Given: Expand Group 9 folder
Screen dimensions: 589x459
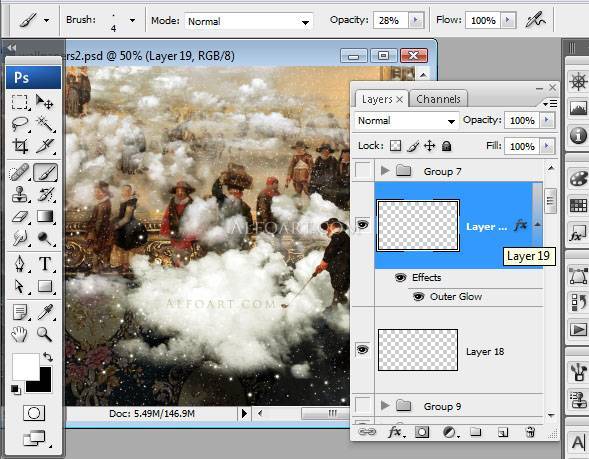Looking at the screenshot, I should point(385,405).
